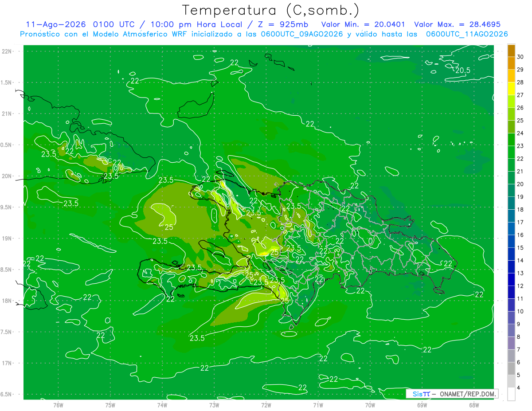
Task: Click the "74W" longitude axis label
Action: (162, 405)
